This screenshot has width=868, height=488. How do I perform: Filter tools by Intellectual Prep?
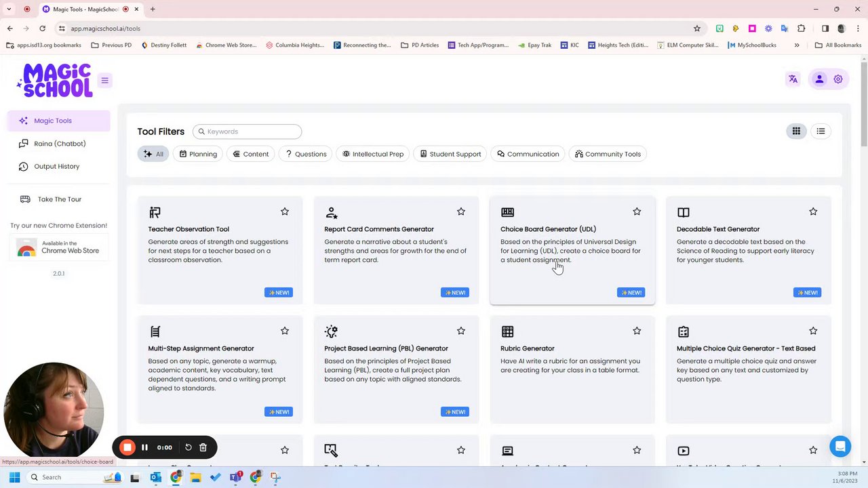[x=373, y=154]
